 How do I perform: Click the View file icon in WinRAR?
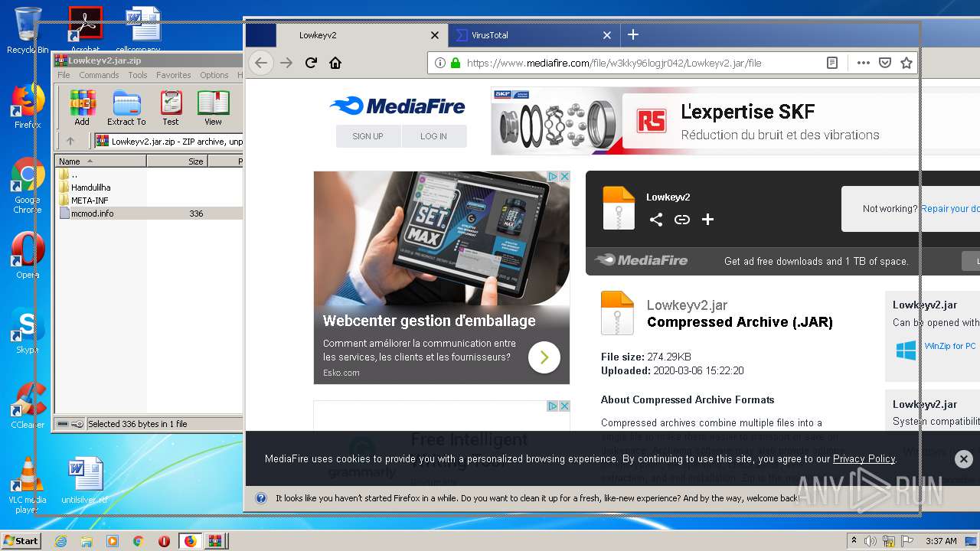(213, 108)
